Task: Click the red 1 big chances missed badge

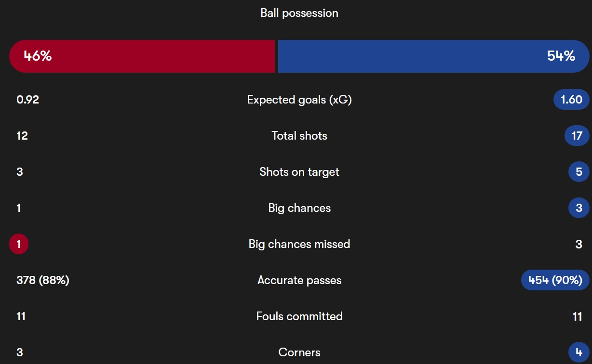Action: tap(19, 244)
